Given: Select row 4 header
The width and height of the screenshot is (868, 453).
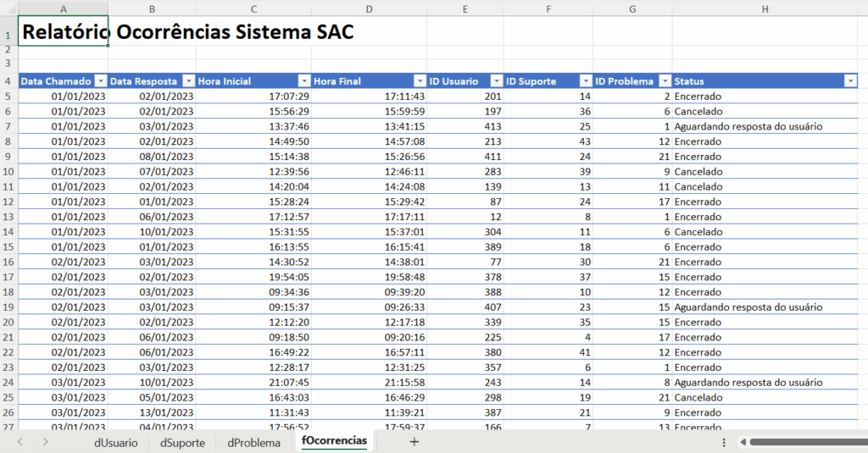Looking at the screenshot, I should (x=8, y=80).
